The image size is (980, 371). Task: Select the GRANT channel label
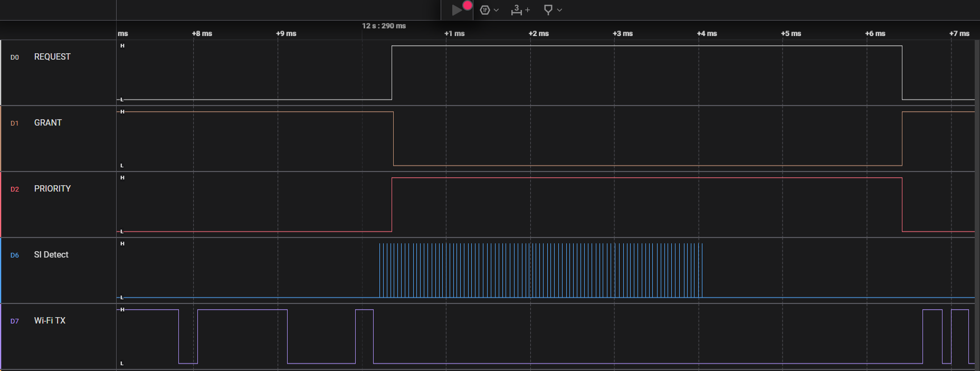tap(48, 122)
